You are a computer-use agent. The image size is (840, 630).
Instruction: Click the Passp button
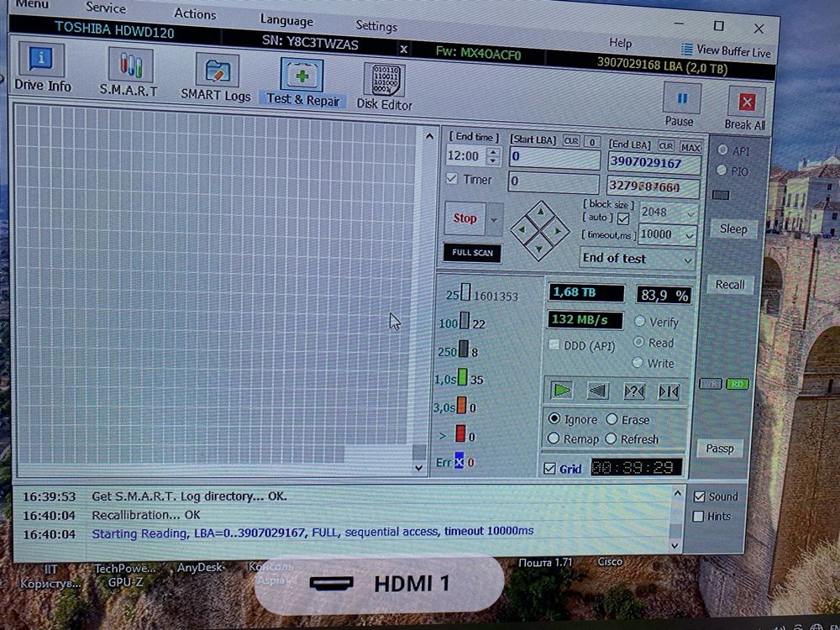pyautogui.click(x=720, y=448)
